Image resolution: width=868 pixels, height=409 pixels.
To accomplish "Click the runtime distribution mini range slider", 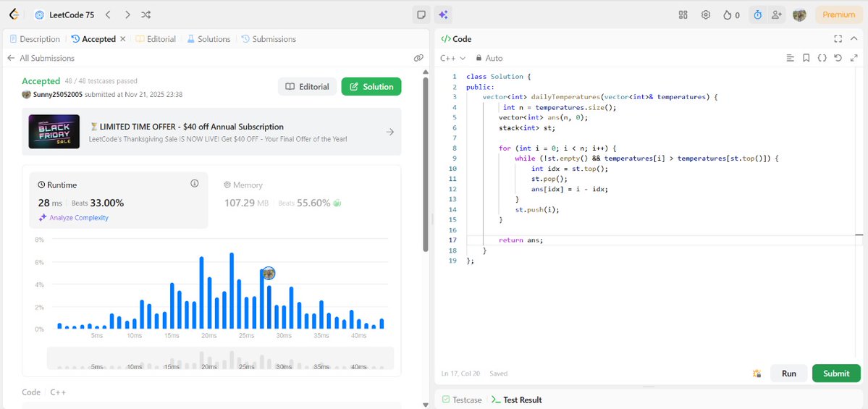I will coord(220,358).
